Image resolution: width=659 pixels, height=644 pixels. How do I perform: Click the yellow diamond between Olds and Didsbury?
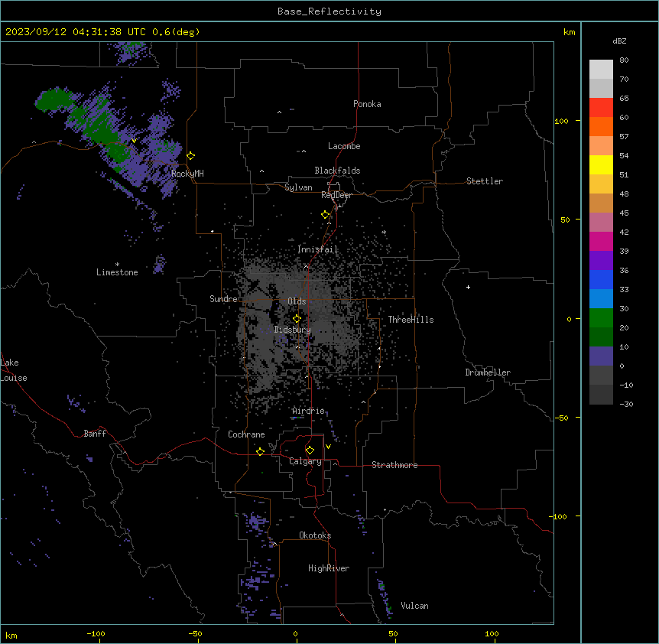[x=297, y=319]
